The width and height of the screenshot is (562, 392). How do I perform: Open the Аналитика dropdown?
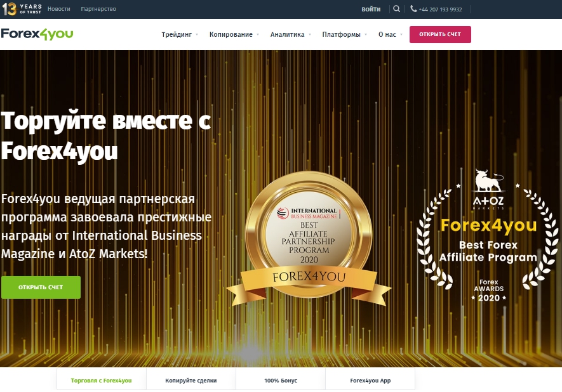pyautogui.click(x=288, y=35)
